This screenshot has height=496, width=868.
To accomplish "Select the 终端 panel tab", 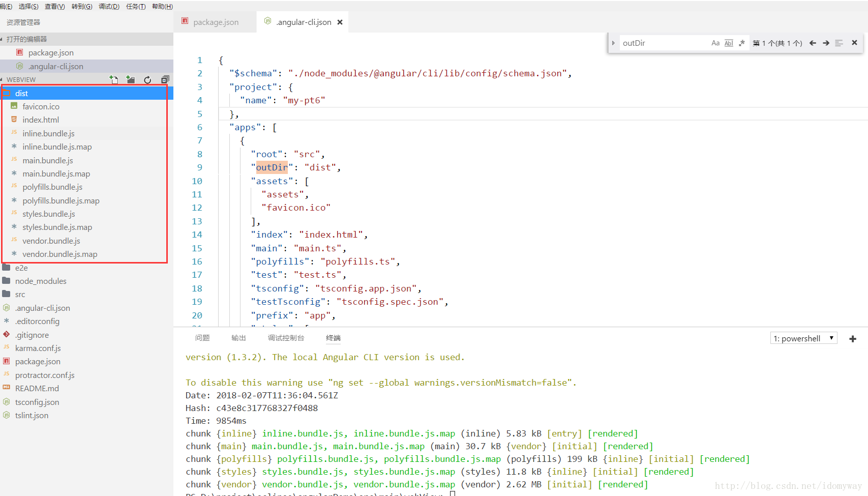I will pyautogui.click(x=333, y=338).
